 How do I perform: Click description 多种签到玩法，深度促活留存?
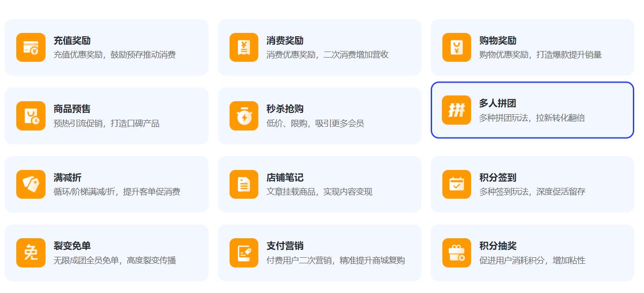coord(532,192)
